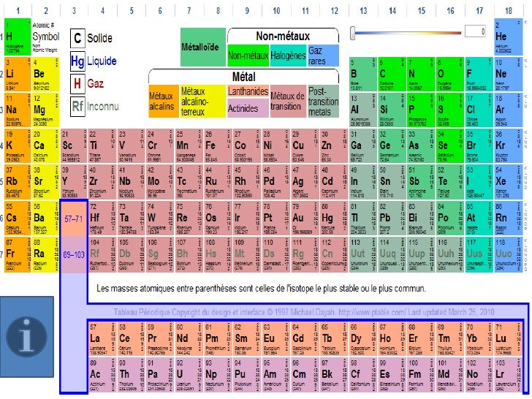Open the blue info icon panel
This screenshot has width=532, height=399.
point(26,336)
